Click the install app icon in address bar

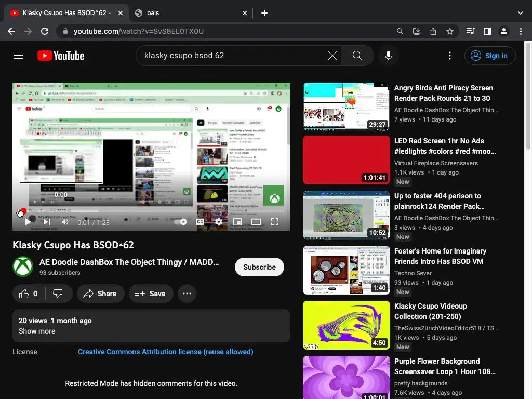click(416, 31)
